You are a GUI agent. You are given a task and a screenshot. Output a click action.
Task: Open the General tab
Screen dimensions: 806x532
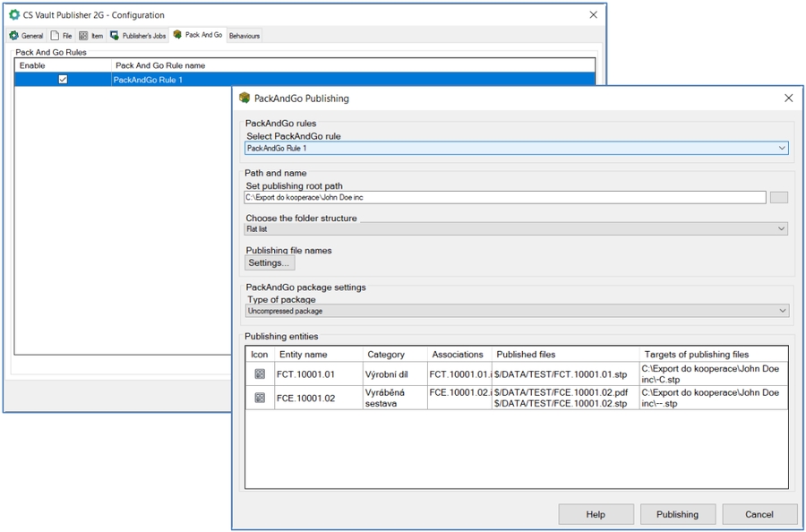click(27, 36)
